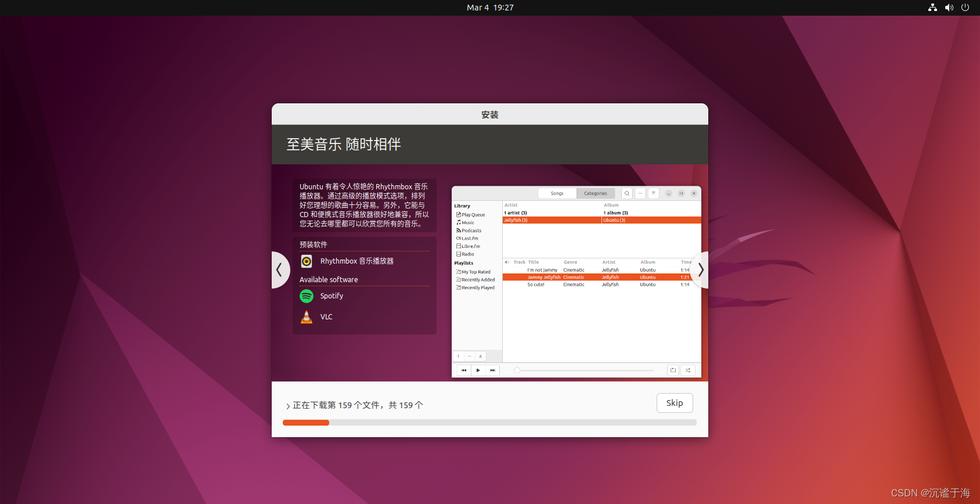Go to the previous slide arrow
The height and width of the screenshot is (504, 980).
pyautogui.click(x=280, y=270)
